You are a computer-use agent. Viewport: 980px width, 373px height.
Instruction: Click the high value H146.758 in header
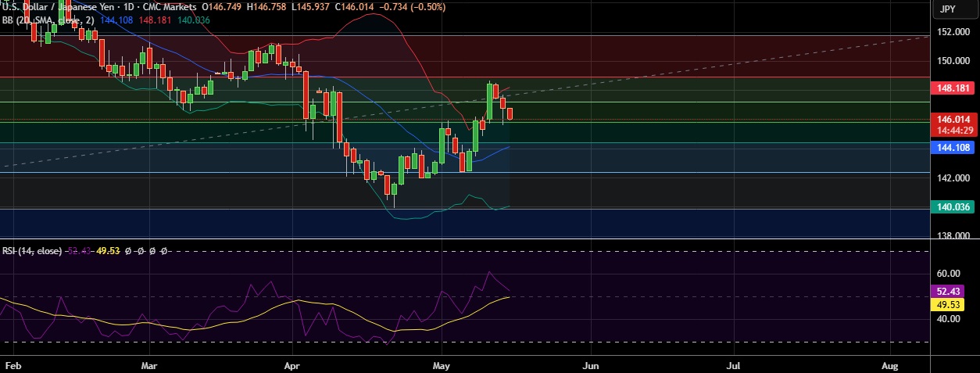(x=267, y=5)
